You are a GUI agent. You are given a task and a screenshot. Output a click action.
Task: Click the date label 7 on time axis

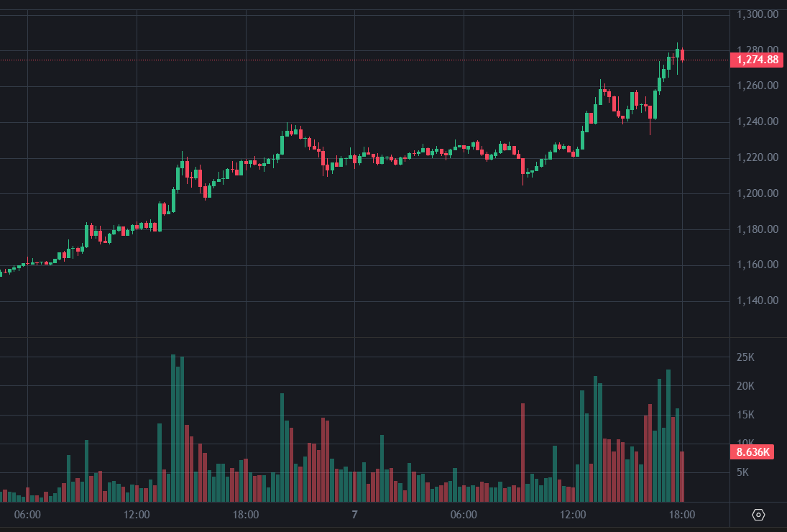pyautogui.click(x=354, y=515)
